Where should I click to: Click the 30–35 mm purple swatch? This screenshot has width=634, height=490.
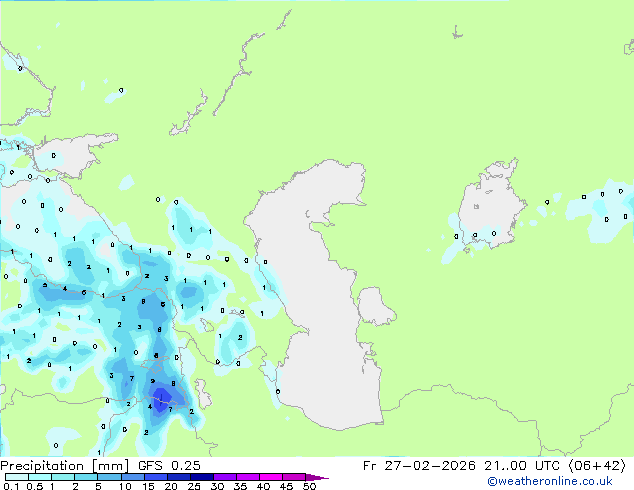click(x=224, y=477)
